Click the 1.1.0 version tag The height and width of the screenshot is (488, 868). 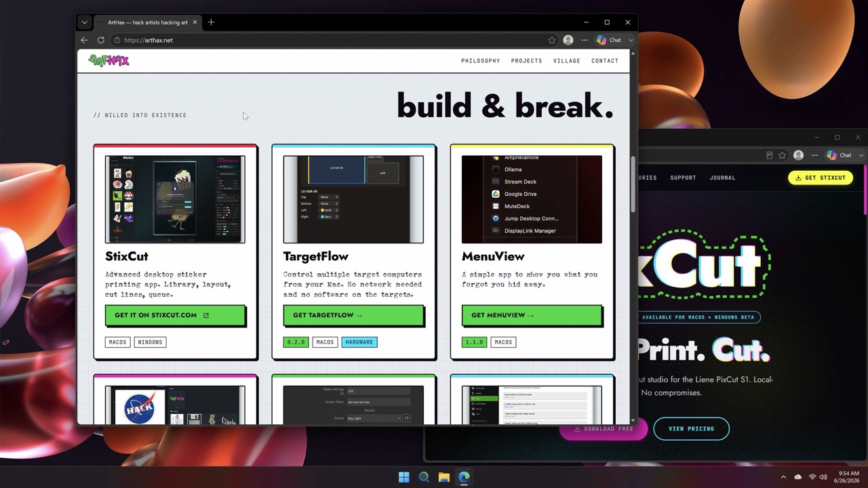474,342
